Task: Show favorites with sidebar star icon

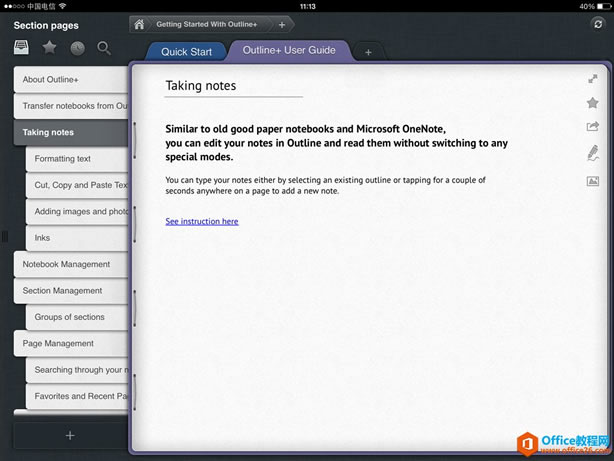Action: 49,47
